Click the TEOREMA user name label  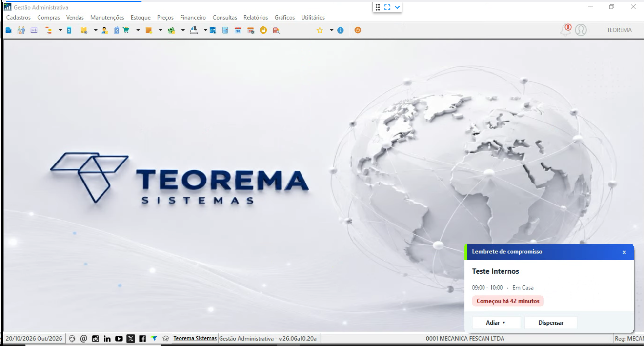619,30
